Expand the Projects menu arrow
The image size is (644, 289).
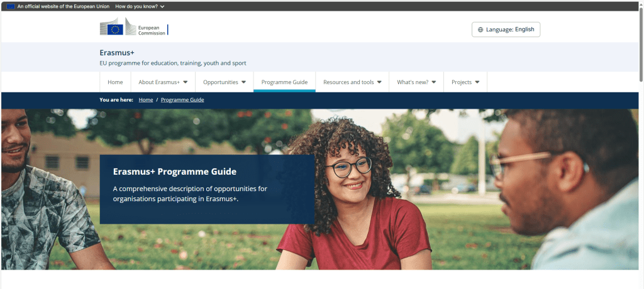477,82
